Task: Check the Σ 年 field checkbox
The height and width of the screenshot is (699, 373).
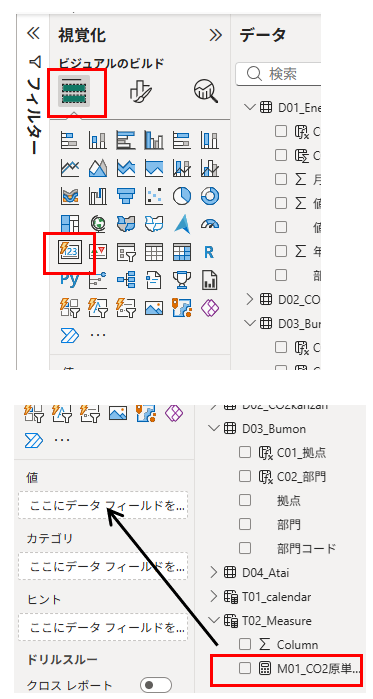Action: tap(281, 251)
